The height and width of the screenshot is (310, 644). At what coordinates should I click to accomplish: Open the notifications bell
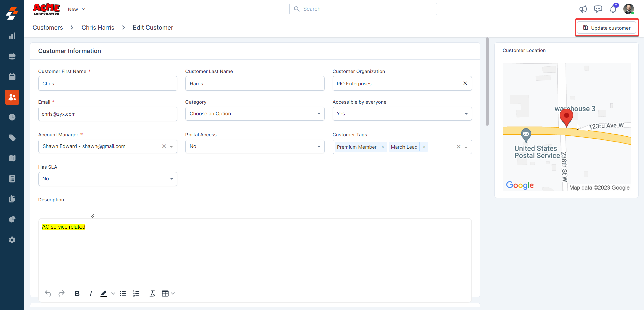click(613, 9)
